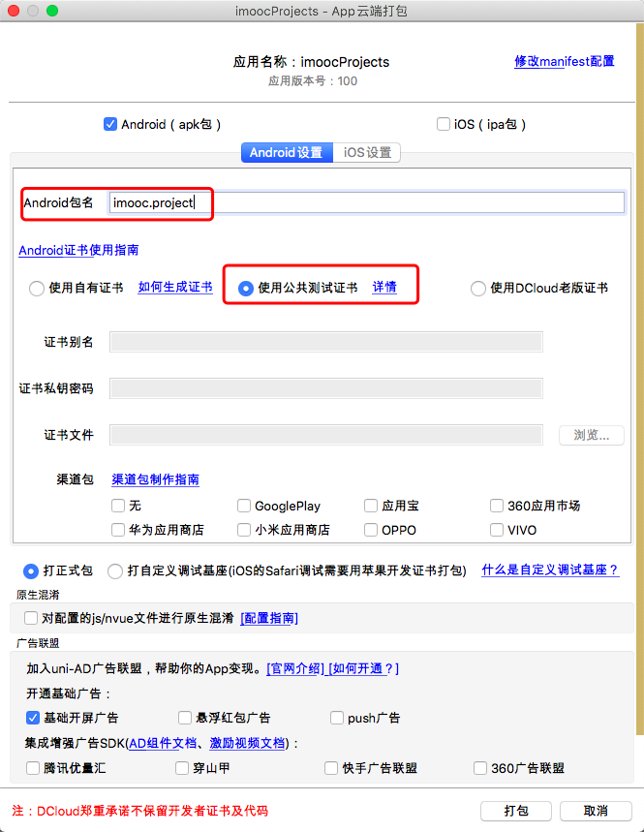The width and height of the screenshot is (644, 832).
Task: Open the Android证书使用指南 link
Action: point(78,250)
